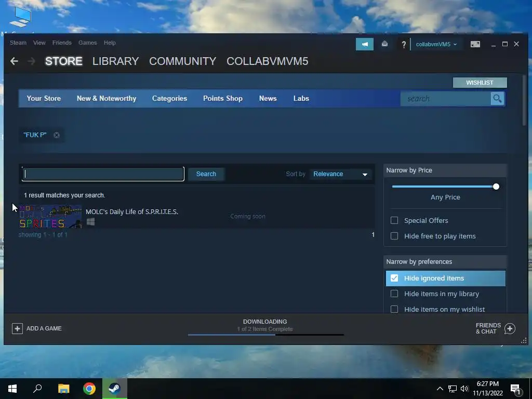Switch to the LIBRARY tab
This screenshot has width=532, height=399.
tap(115, 61)
